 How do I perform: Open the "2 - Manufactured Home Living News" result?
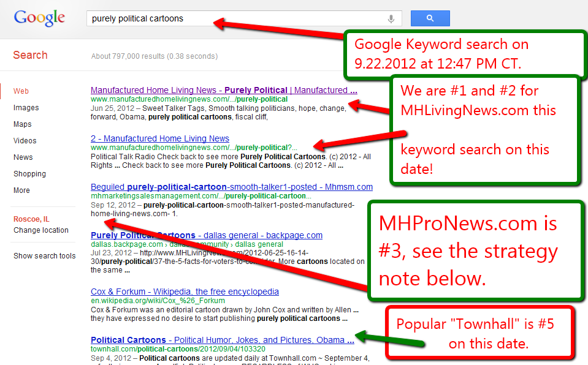[160, 138]
